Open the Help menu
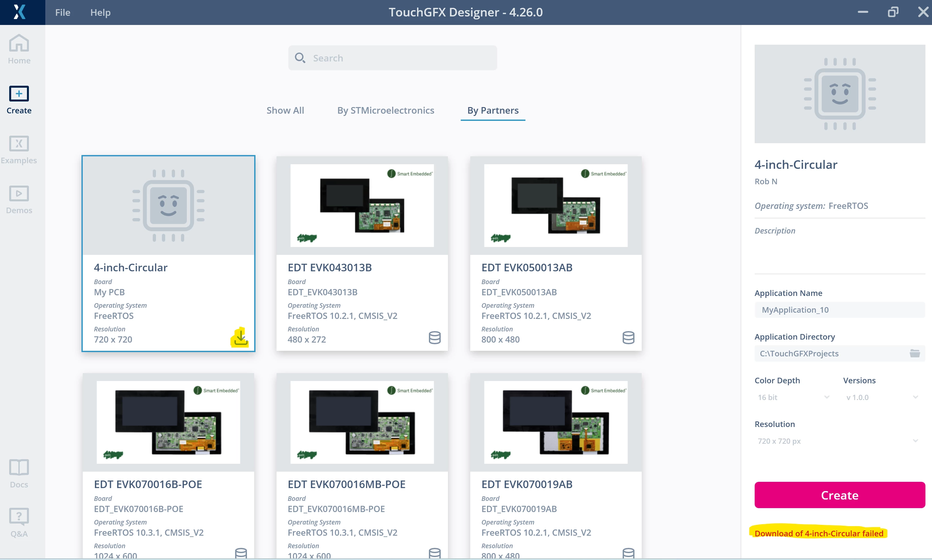This screenshot has width=932, height=560. pos(100,12)
